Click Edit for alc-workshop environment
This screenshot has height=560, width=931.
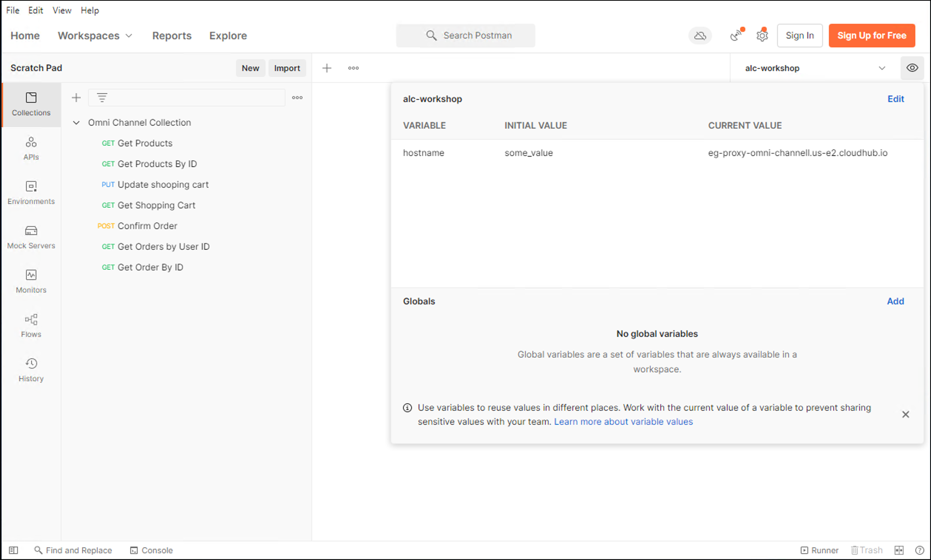click(x=895, y=99)
